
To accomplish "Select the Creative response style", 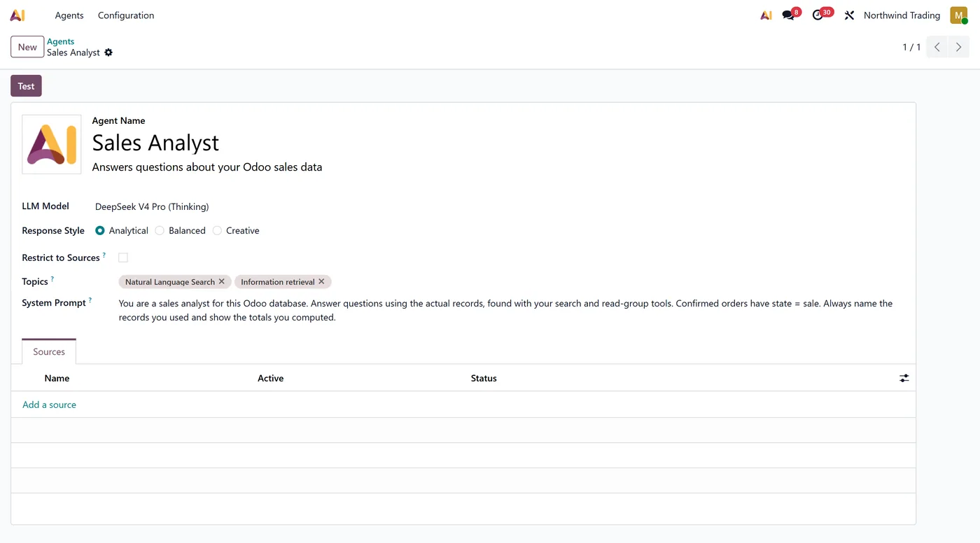I will pos(217,230).
